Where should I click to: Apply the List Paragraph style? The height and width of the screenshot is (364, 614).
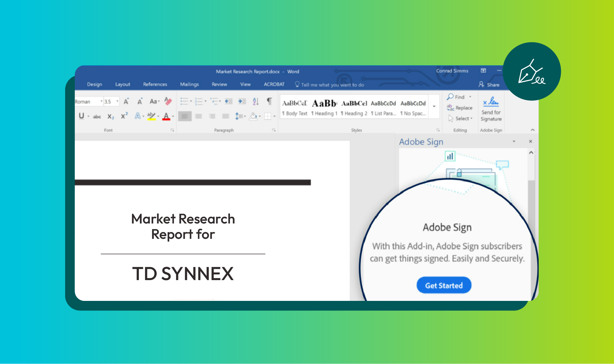(383, 107)
